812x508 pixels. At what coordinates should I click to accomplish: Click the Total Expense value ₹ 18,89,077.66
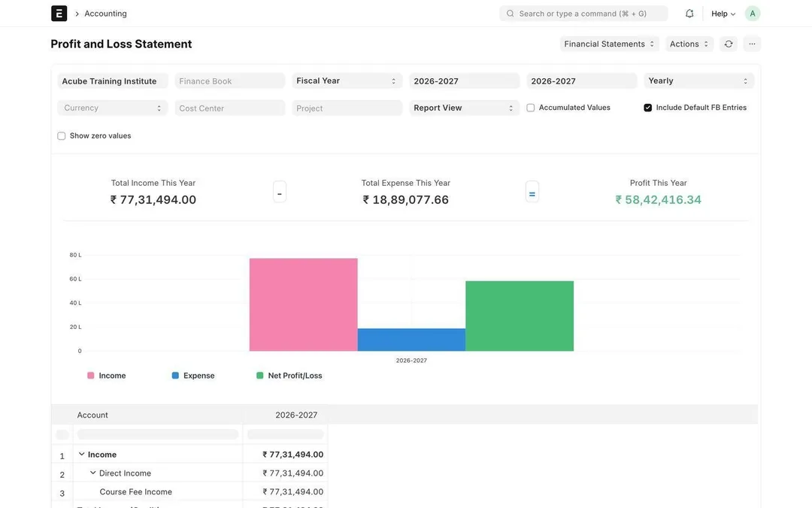[x=405, y=199]
